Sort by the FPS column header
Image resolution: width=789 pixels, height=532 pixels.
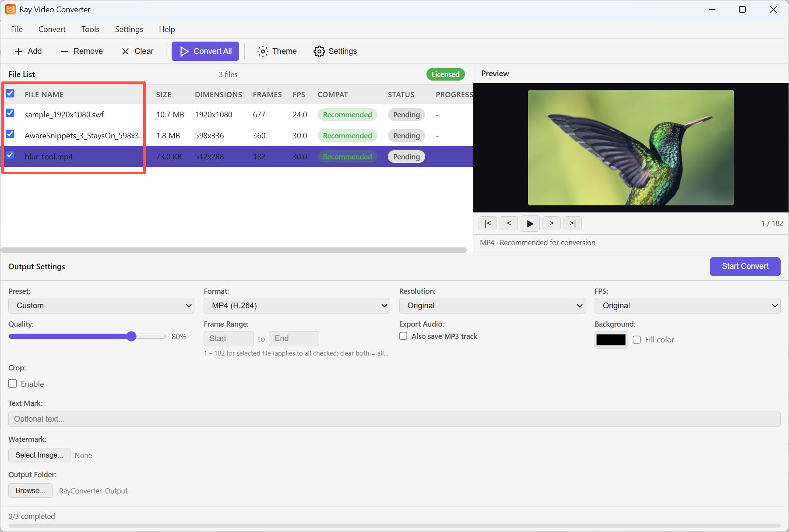[x=299, y=95]
